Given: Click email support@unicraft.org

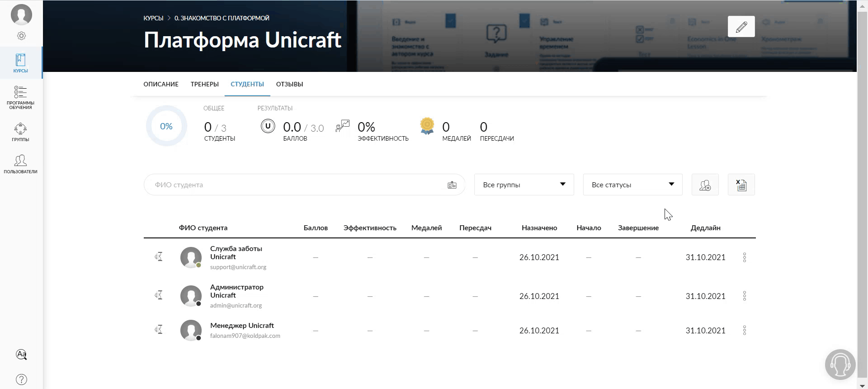Looking at the screenshot, I should [238, 267].
